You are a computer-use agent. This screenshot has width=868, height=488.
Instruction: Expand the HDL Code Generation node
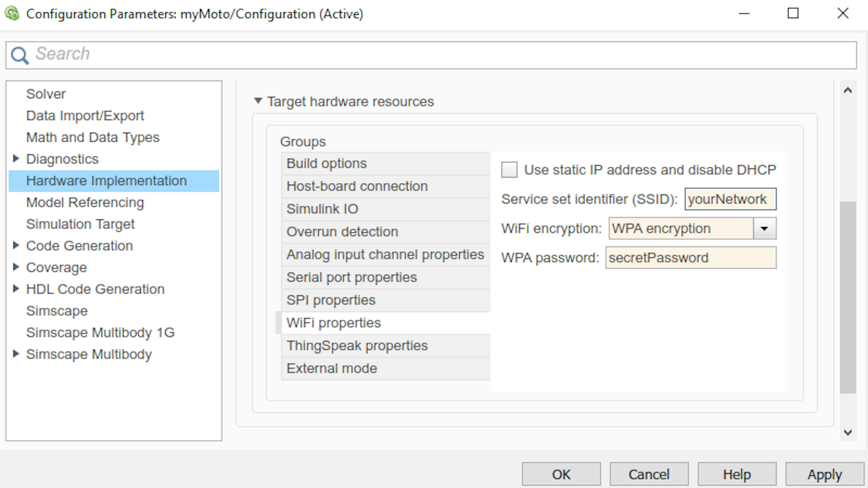[x=15, y=289]
